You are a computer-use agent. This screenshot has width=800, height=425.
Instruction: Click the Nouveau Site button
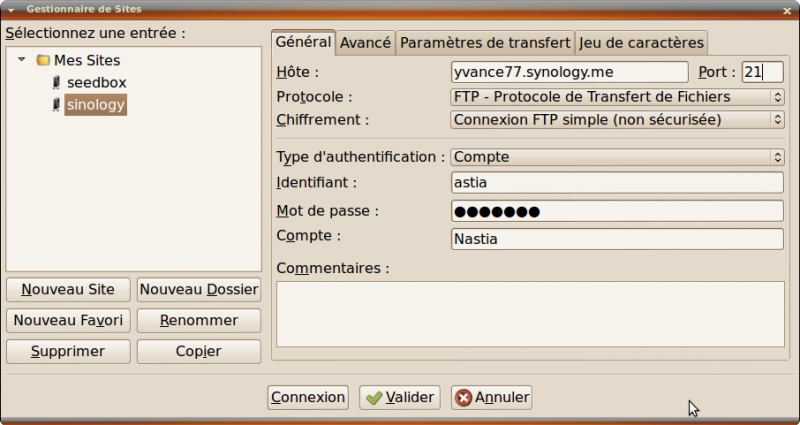68,290
